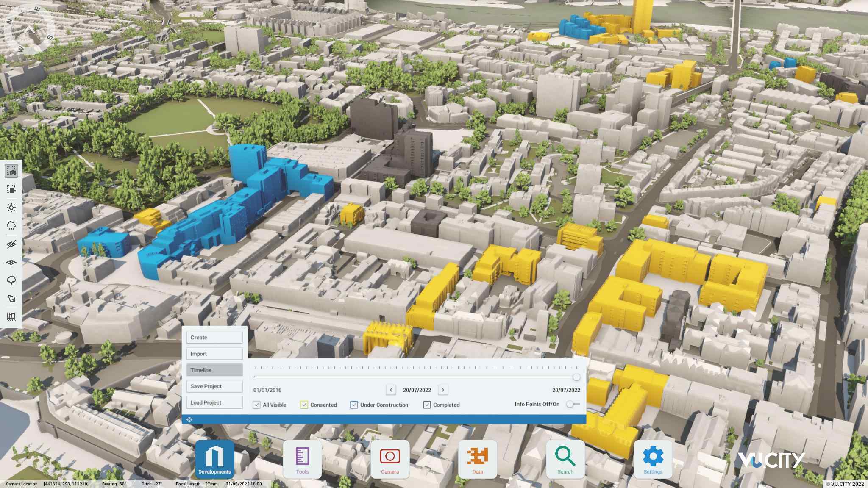This screenshot has width=868, height=488.
Task: Disable the Under Construction filter
Action: click(x=354, y=405)
